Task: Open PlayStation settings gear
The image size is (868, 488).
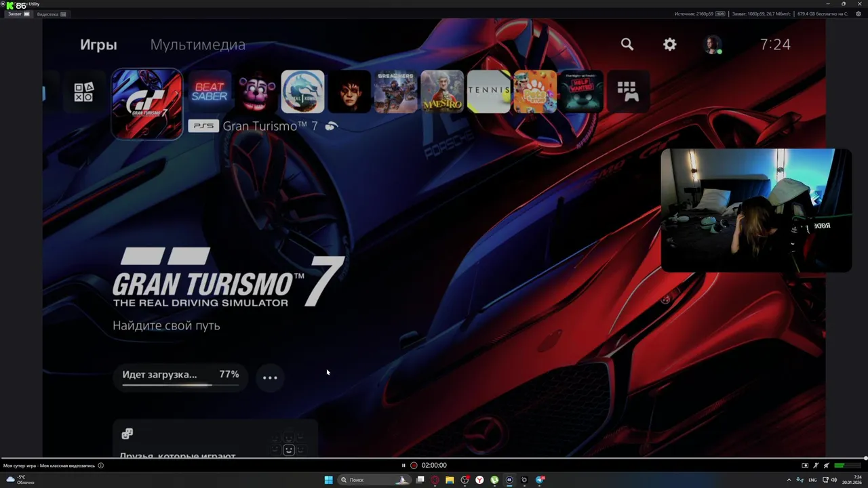Action: 670,44
